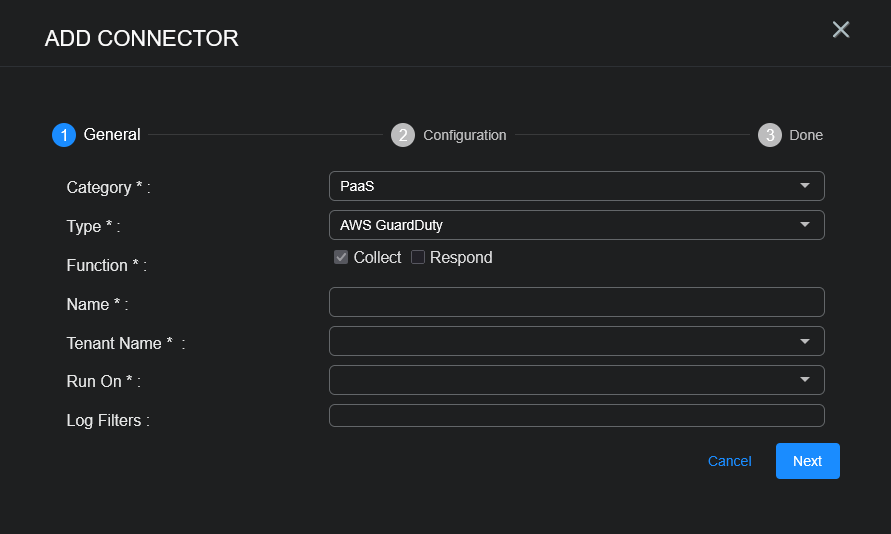The image size is (891, 534).
Task: Focus the Name text field
Action: click(x=576, y=302)
